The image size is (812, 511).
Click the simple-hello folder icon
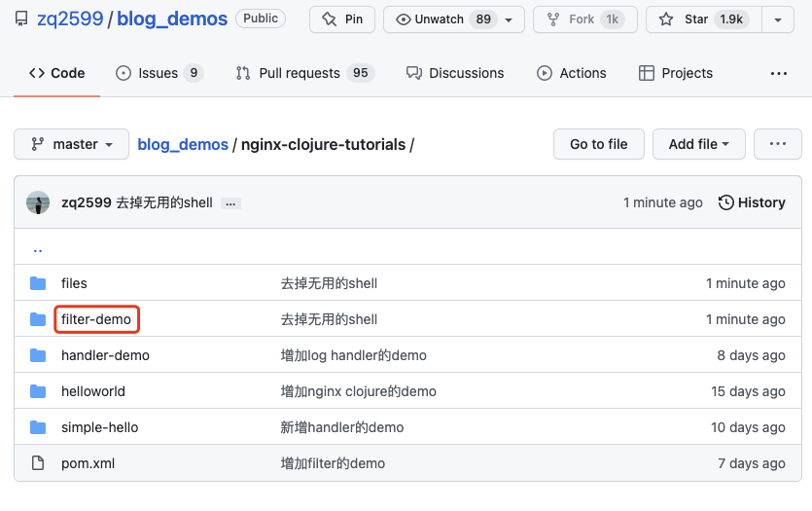point(38,427)
